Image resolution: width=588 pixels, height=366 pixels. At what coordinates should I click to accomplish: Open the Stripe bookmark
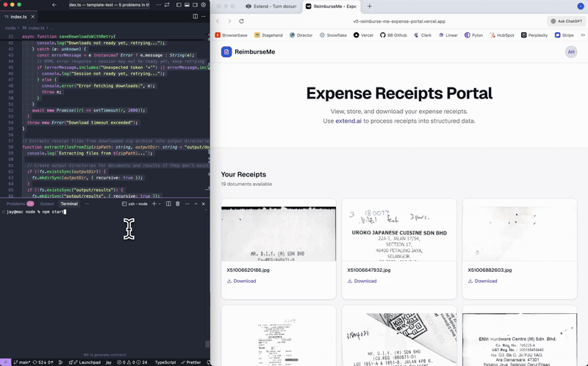click(x=564, y=35)
